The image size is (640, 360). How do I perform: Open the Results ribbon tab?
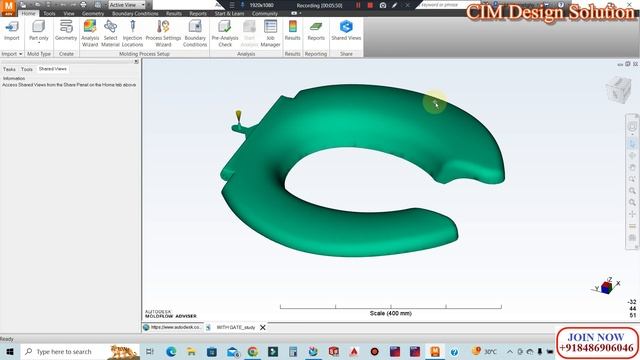coord(173,13)
